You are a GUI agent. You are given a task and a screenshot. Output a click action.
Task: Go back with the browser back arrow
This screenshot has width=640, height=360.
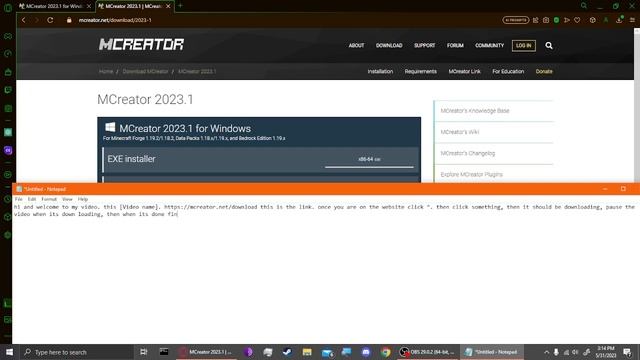[x=24, y=20]
